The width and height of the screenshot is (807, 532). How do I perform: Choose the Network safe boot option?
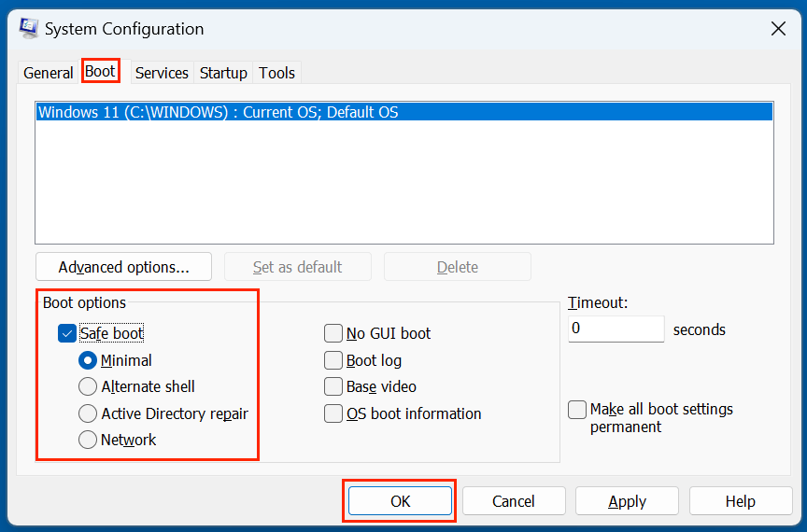tap(88, 440)
